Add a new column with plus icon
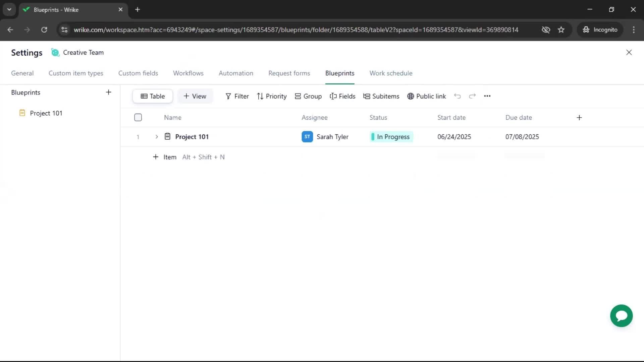The width and height of the screenshot is (644, 362). [579, 118]
